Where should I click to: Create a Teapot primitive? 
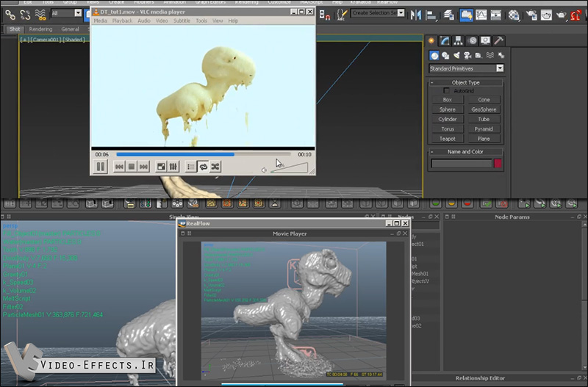tap(448, 139)
